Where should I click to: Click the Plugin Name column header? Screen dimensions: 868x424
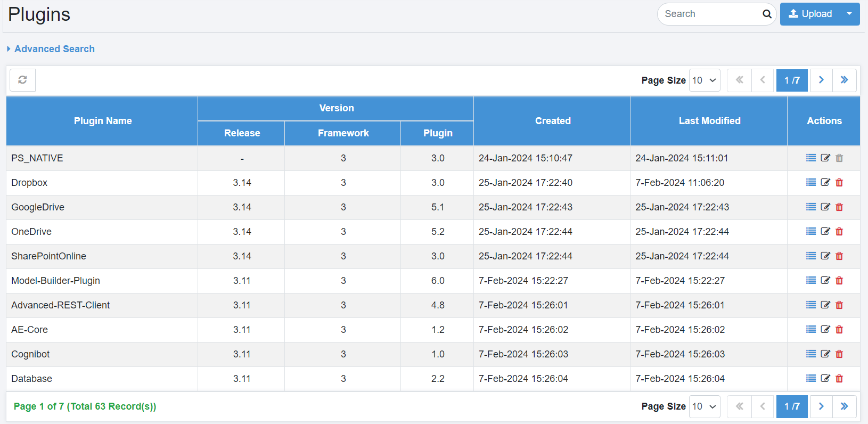pyautogui.click(x=102, y=121)
